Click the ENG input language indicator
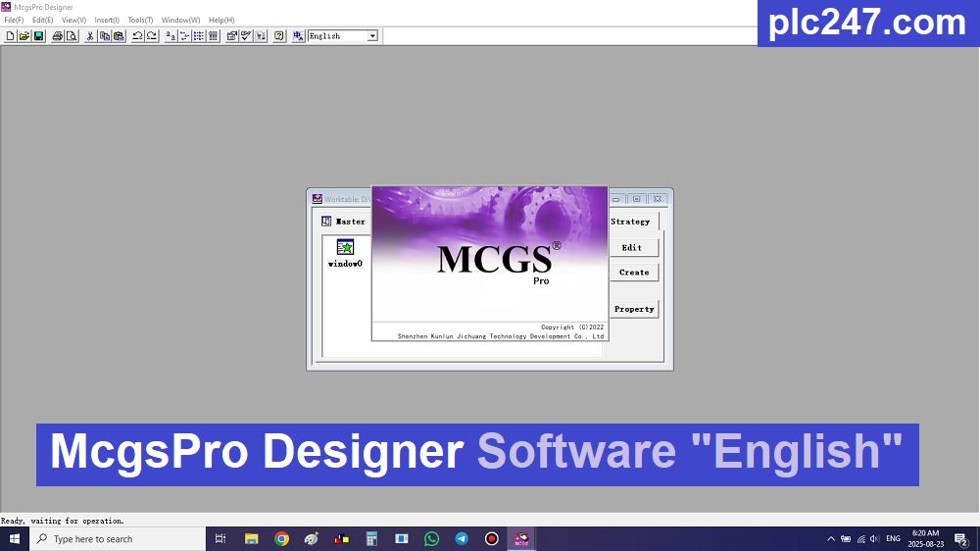 click(x=893, y=538)
